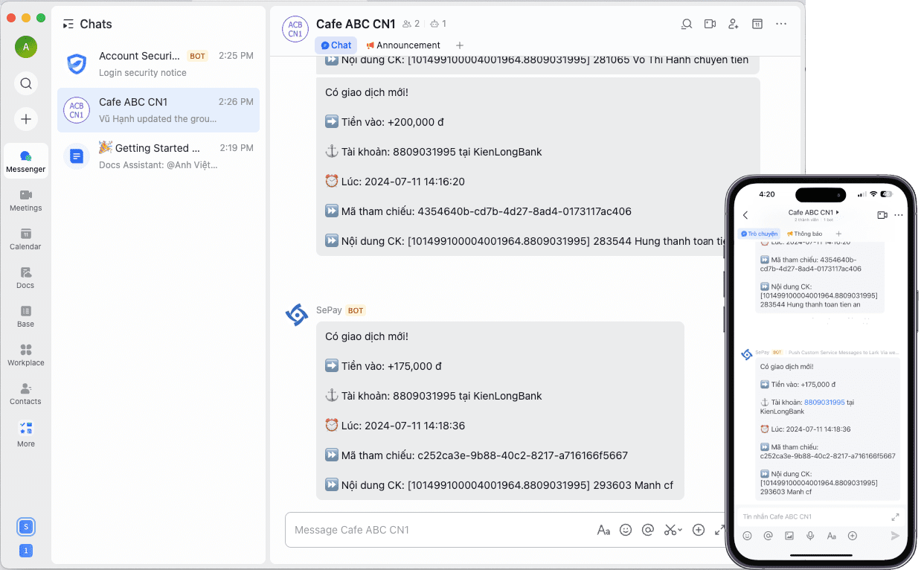Open Calendar in the left sidebar
This screenshot has width=924, height=570.
coord(26,239)
